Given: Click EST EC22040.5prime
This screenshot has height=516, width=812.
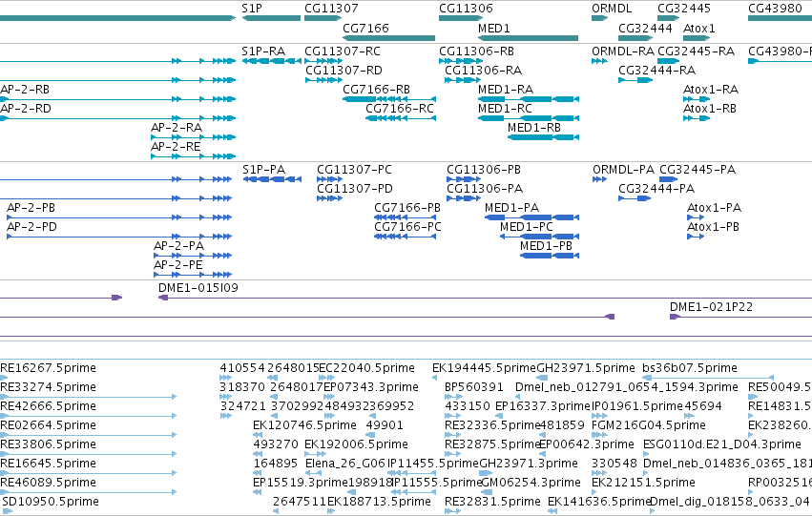Looking at the screenshot, I should click(366, 368).
